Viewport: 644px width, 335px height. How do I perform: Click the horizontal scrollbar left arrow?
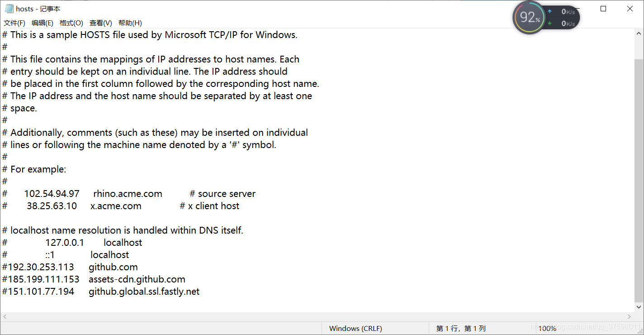[x=5, y=317]
